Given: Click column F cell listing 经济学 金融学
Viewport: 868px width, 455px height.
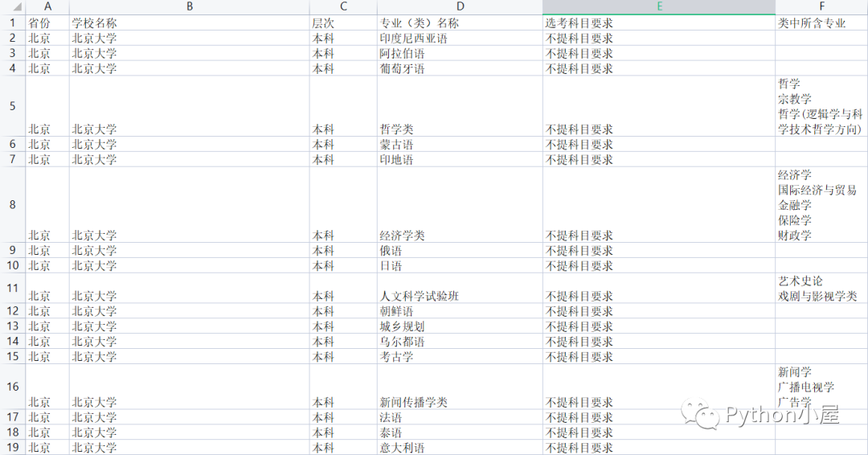Looking at the screenshot, I should click(821, 205).
